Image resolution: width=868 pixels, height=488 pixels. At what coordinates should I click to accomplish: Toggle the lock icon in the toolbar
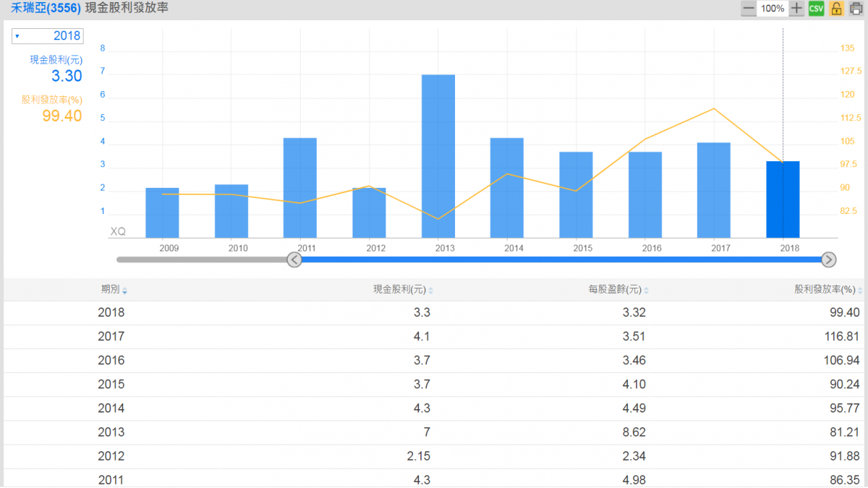[836, 9]
